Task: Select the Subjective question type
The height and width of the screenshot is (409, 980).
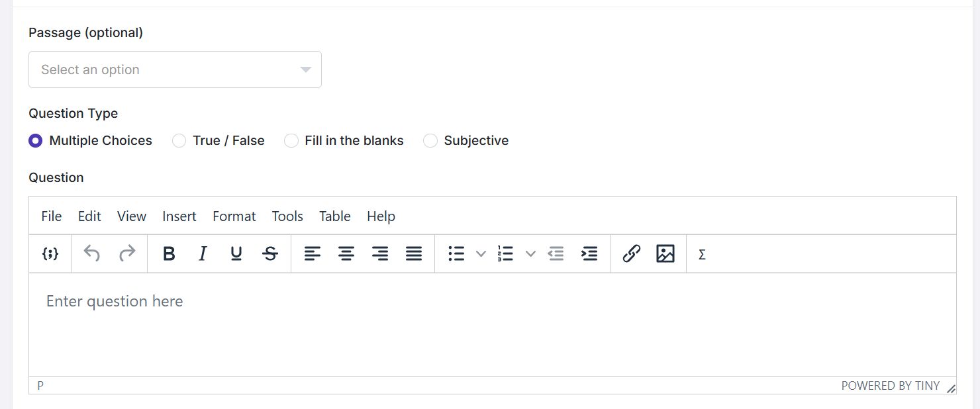Action: [x=430, y=140]
